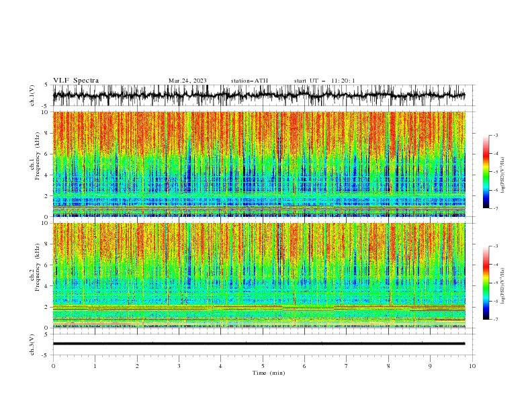Click the '10' tick on the time axis

(x=472, y=366)
